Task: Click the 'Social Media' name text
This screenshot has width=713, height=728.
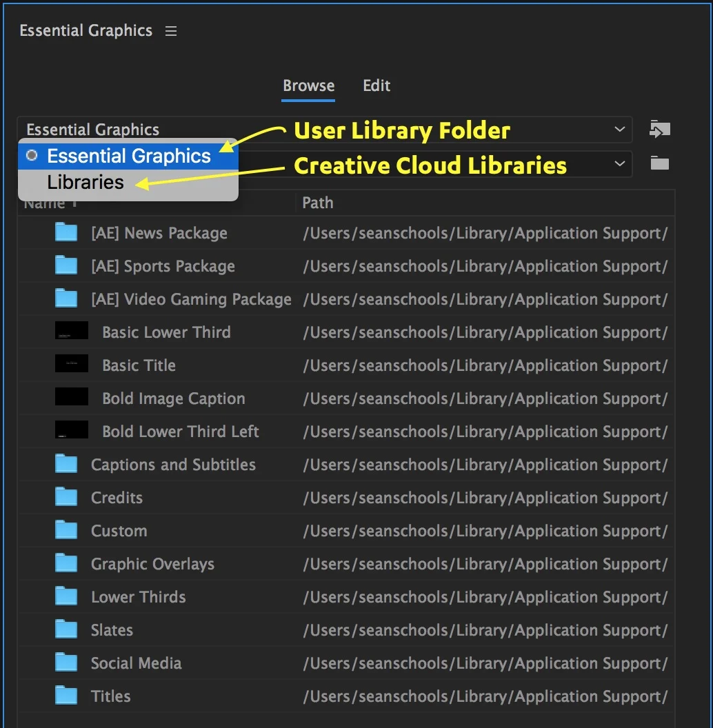Action: pyautogui.click(x=136, y=663)
